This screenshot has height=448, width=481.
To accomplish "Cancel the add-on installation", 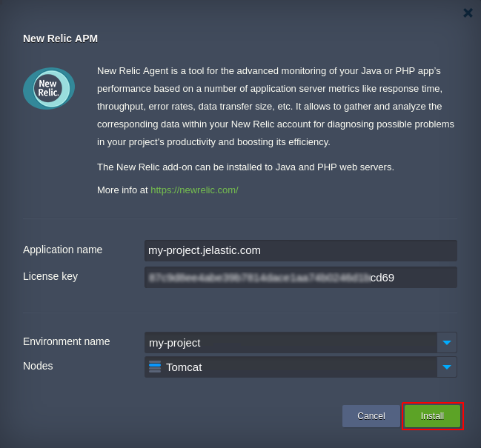I will click(371, 416).
